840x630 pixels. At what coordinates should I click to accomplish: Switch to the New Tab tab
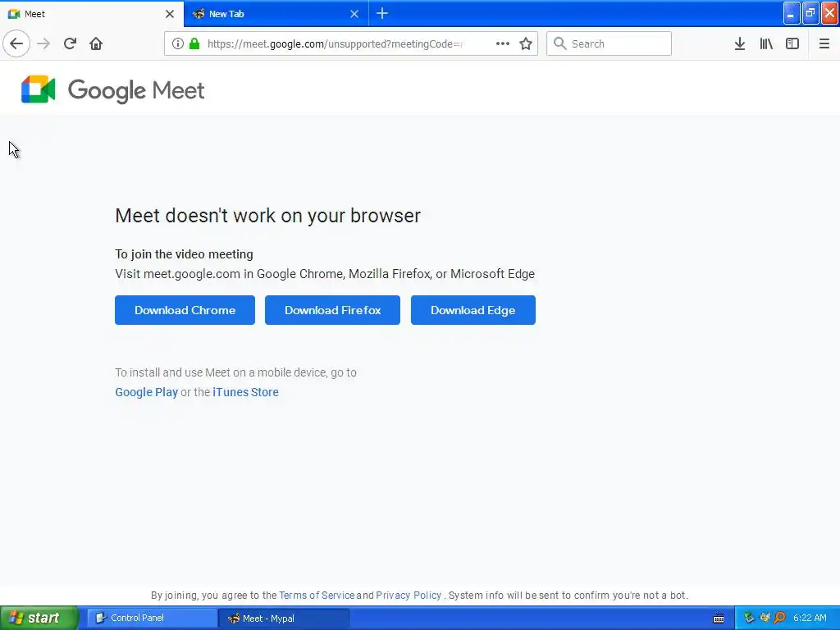[276, 14]
